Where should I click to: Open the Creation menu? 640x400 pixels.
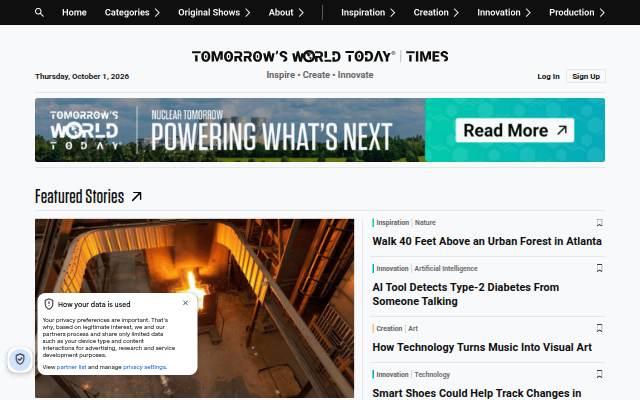pos(431,12)
